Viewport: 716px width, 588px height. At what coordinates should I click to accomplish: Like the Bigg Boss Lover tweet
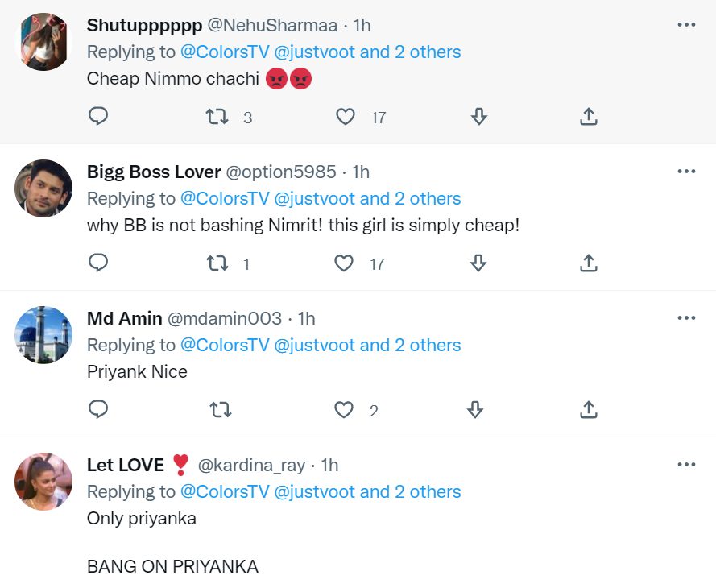pos(344,263)
